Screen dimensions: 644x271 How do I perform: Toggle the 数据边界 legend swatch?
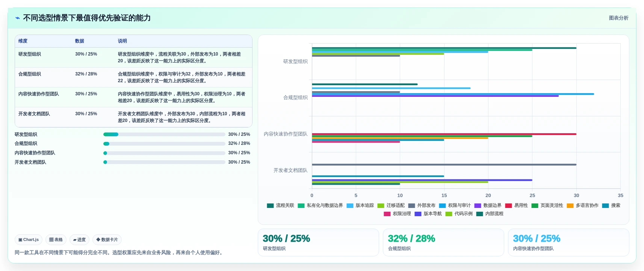click(478, 206)
